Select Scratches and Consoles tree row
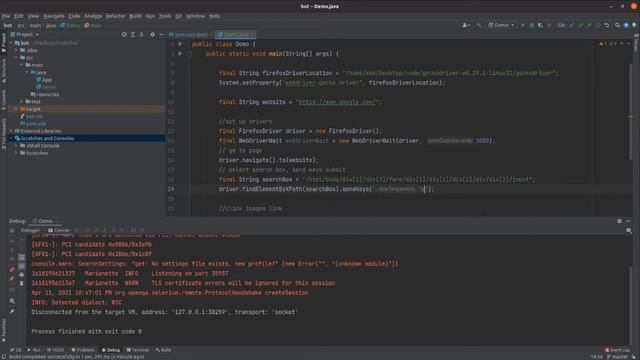640x360 pixels. tap(86, 138)
